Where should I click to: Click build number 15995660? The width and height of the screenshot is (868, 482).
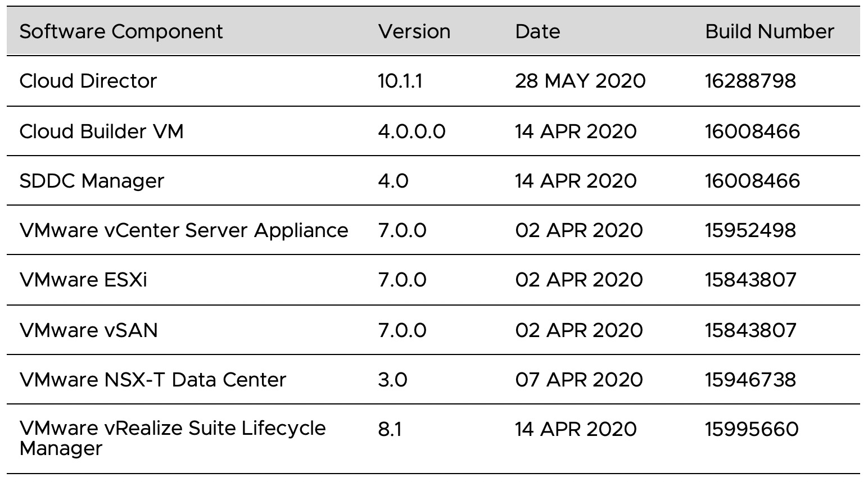point(751,429)
